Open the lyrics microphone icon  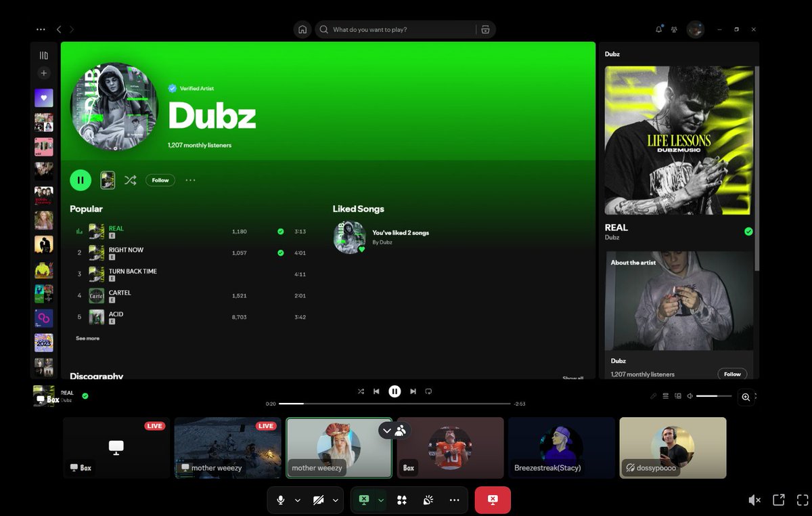(x=654, y=396)
